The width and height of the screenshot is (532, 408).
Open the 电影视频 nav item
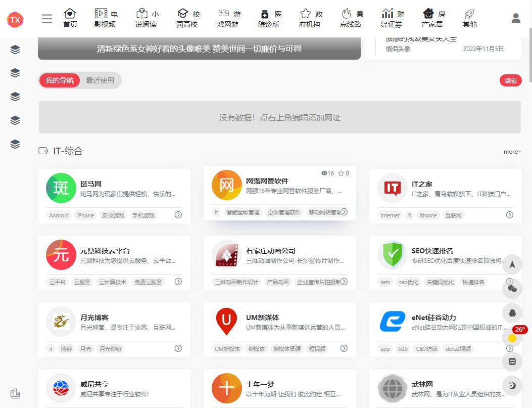106,18
